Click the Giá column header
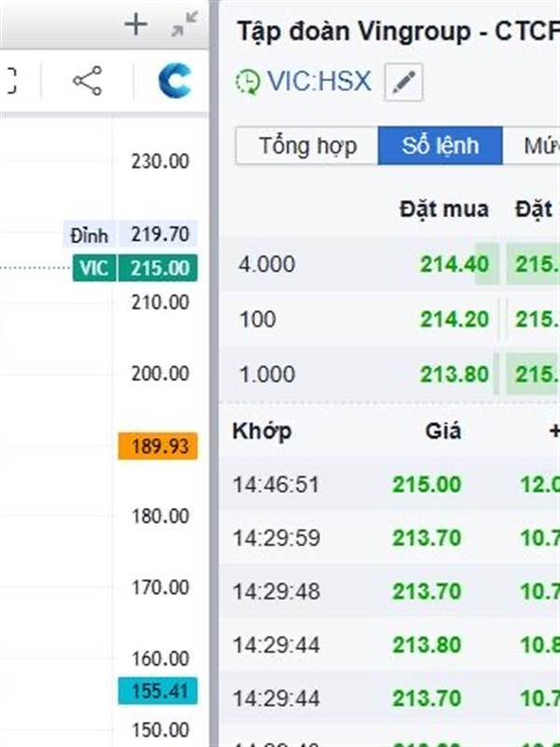 [442, 431]
